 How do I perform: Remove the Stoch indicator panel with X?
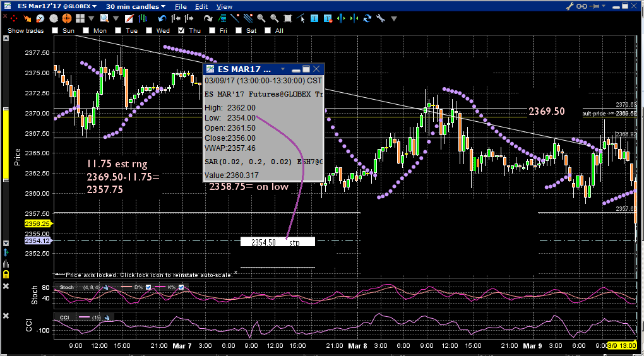[x=6, y=286]
